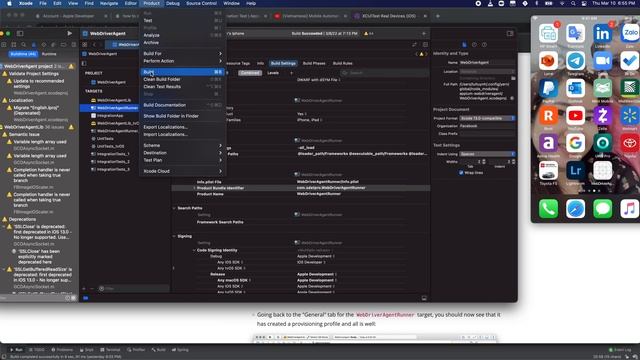Click the Build Settings search field
The image size is (640, 360).
pyautogui.click(x=384, y=73)
